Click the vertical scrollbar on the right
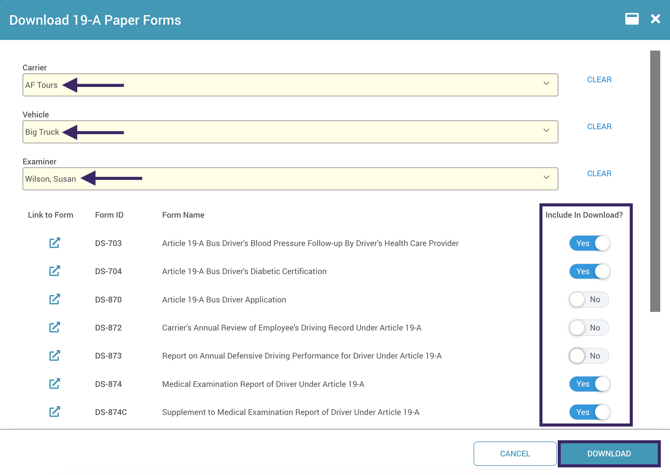The height and width of the screenshot is (475, 670). 655,180
